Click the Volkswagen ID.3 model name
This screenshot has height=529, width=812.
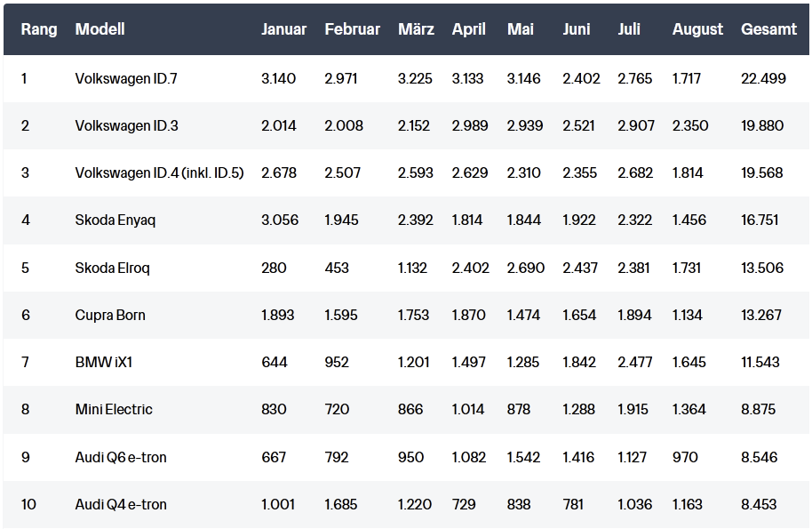pyautogui.click(x=126, y=126)
